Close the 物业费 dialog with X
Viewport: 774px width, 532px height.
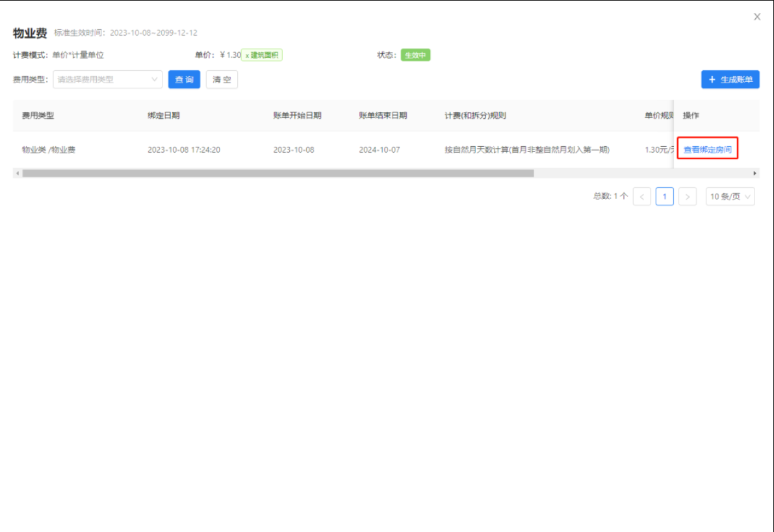pyautogui.click(x=756, y=17)
